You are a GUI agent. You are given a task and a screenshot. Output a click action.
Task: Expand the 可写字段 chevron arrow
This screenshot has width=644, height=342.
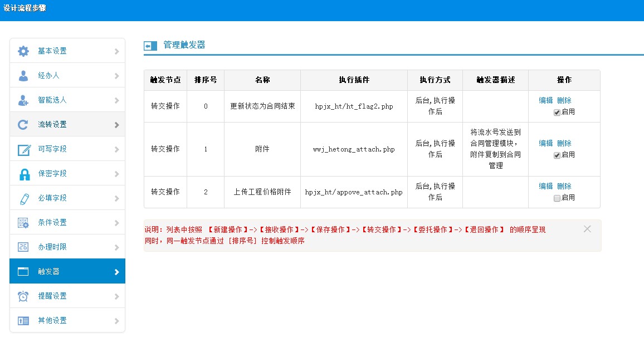(x=116, y=149)
